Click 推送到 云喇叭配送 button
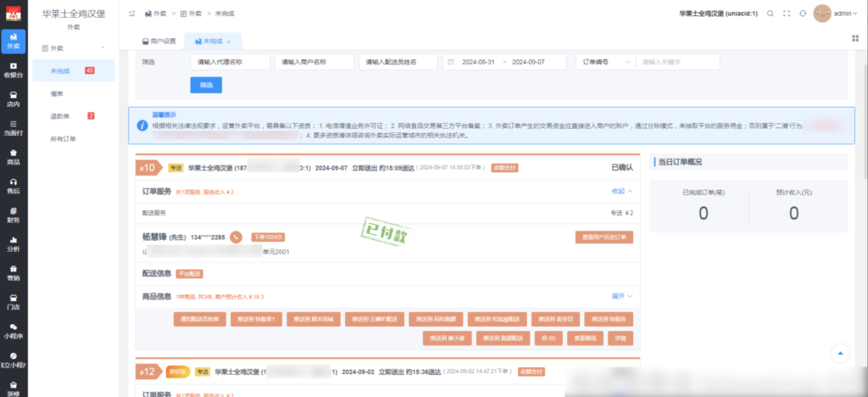This screenshot has width=868, height=397. coord(374,320)
